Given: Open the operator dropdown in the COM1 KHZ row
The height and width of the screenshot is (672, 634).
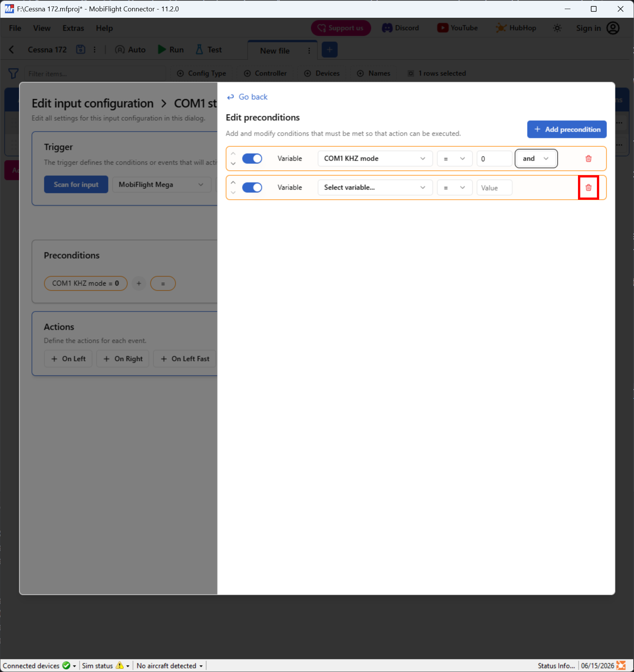Looking at the screenshot, I should click(x=455, y=159).
